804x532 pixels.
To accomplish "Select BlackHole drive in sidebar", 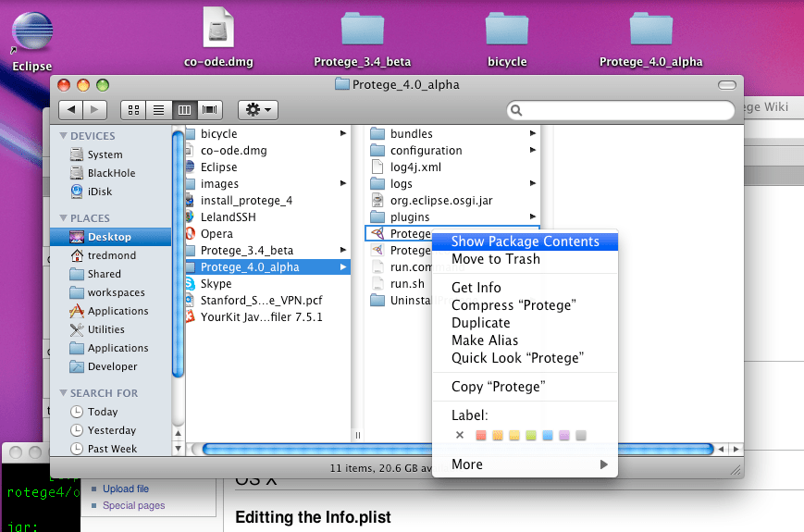I will 110,173.
